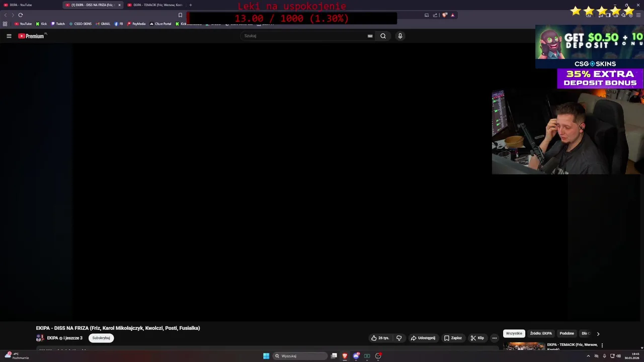Open the Windows Start button

coord(266,356)
